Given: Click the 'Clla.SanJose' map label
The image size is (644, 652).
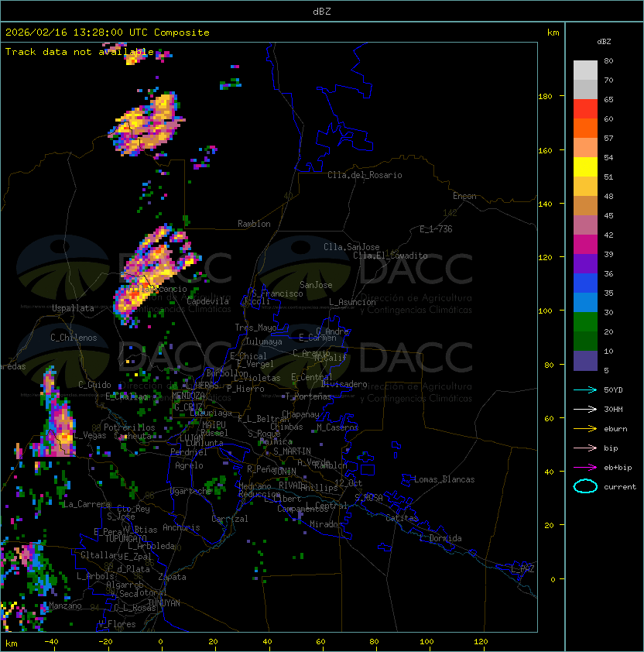Looking at the screenshot, I should pyautogui.click(x=351, y=247).
